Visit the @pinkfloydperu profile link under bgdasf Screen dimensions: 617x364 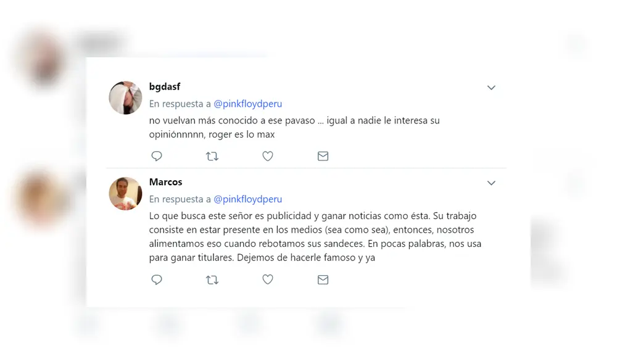(248, 104)
